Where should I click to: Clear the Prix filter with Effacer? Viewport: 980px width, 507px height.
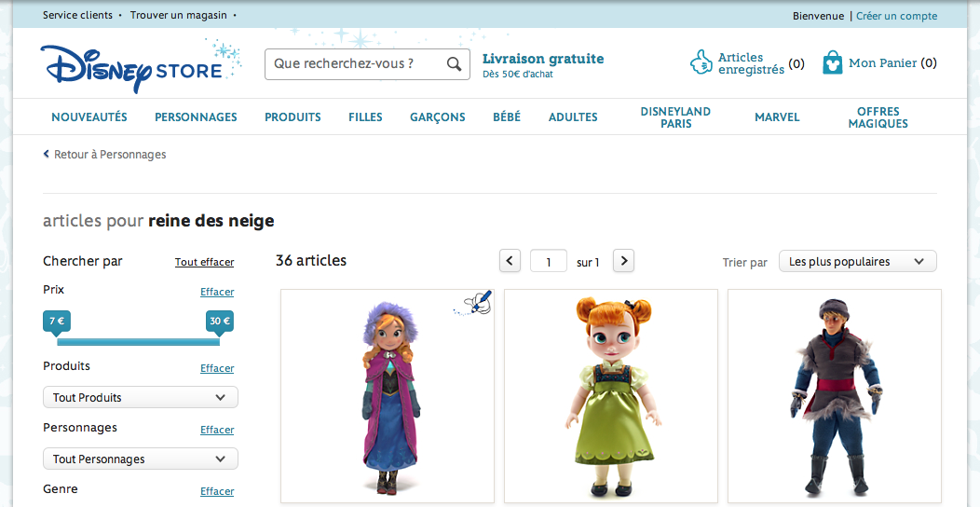tap(217, 293)
